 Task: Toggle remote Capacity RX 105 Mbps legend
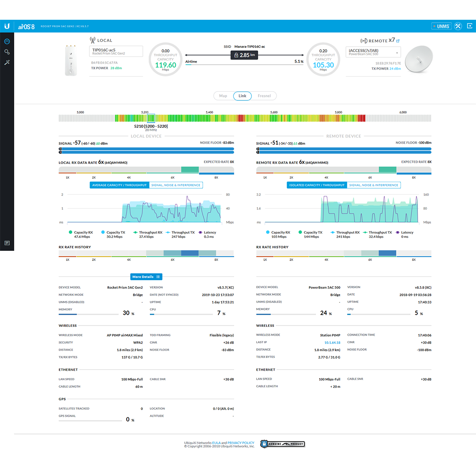coord(278,234)
